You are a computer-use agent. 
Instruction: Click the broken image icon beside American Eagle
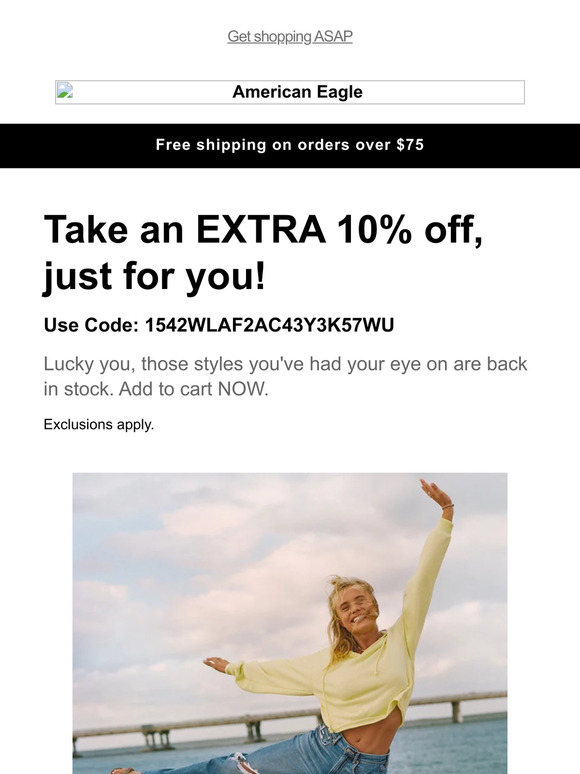[65, 90]
